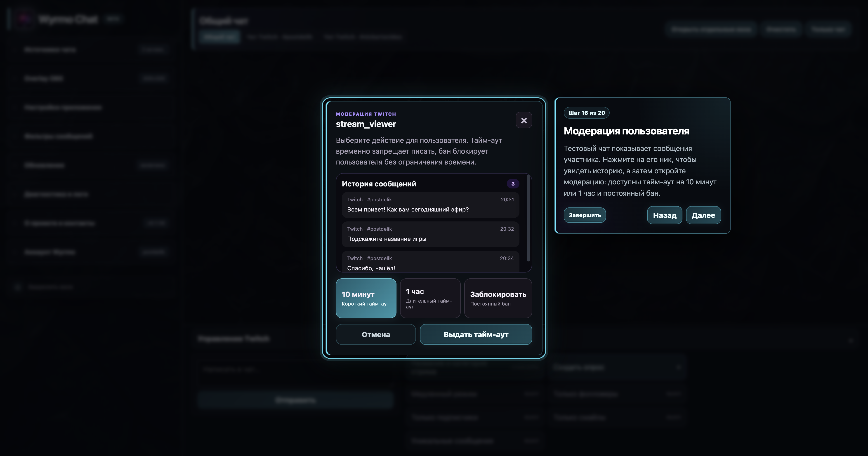Close the Twitch moderation dialog

point(524,120)
